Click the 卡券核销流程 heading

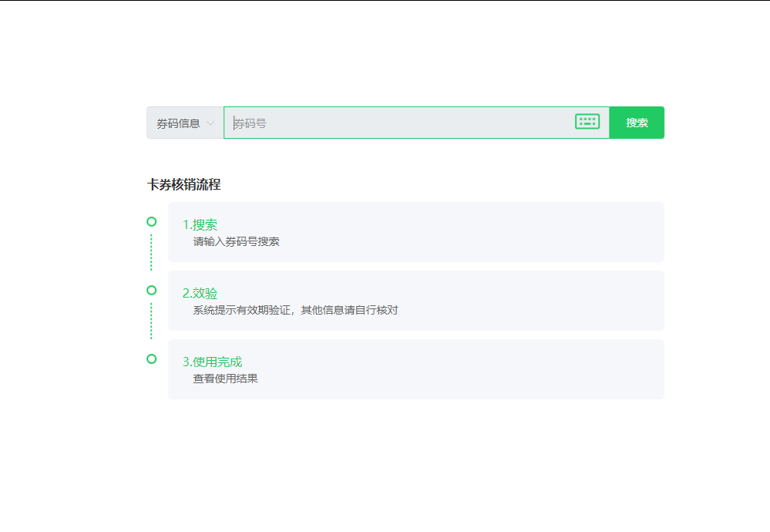[x=183, y=185]
